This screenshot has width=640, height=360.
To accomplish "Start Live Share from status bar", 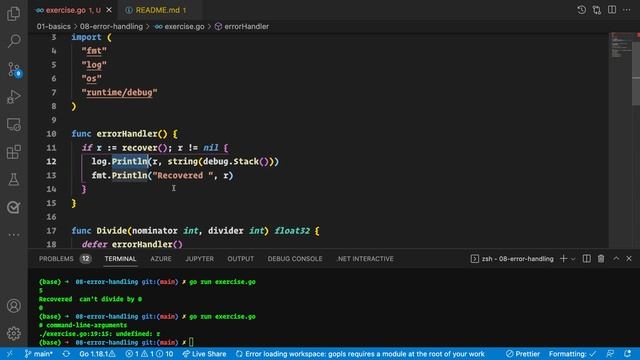I will tap(204, 354).
